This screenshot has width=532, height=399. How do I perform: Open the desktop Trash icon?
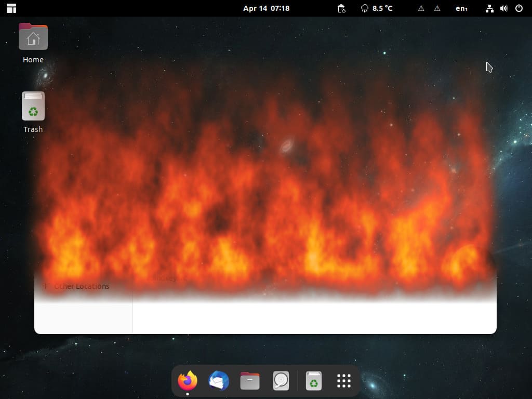tap(33, 112)
